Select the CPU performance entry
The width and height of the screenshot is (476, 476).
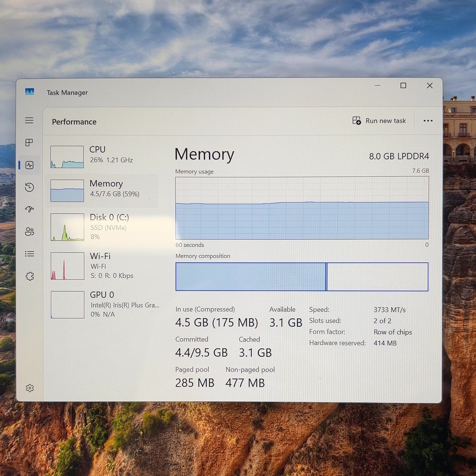click(103, 156)
